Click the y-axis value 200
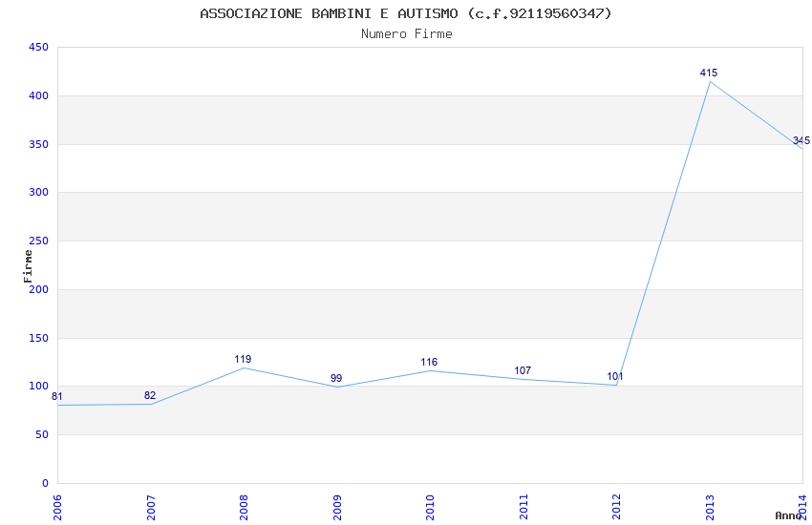Viewport: 812px width, 525px height. click(38, 289)
